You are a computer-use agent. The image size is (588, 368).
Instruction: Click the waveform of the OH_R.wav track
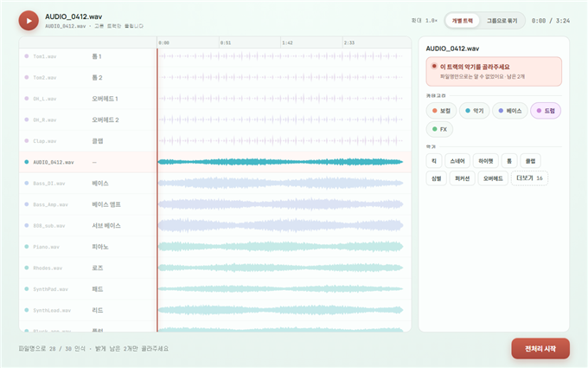pyautogui.click(x=280, y=119)
